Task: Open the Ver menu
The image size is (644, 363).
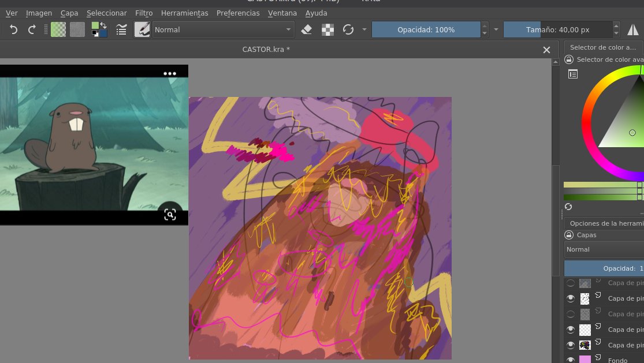Action: (12, 13)
